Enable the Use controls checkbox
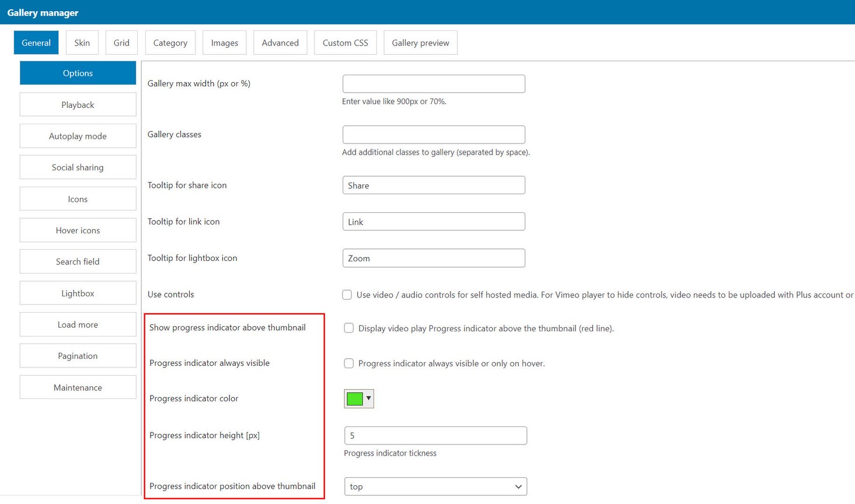 pos(347,295)
